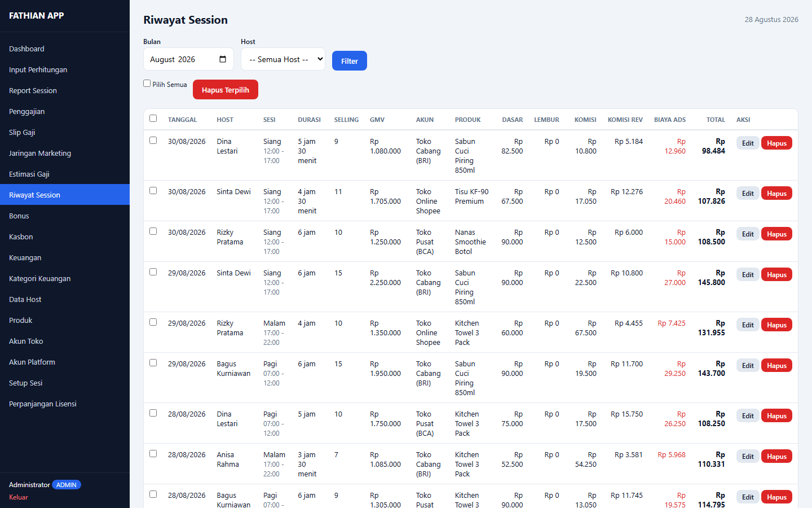Select the 29/08/2026 Rizky Pratama row checkbox
The image size is (812, 508).
pos(153,322)
